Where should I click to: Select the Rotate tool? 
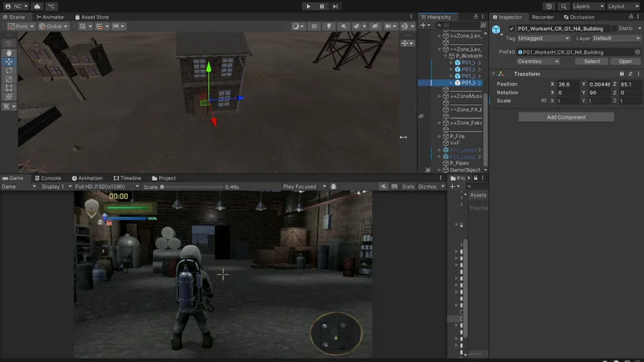9,70
